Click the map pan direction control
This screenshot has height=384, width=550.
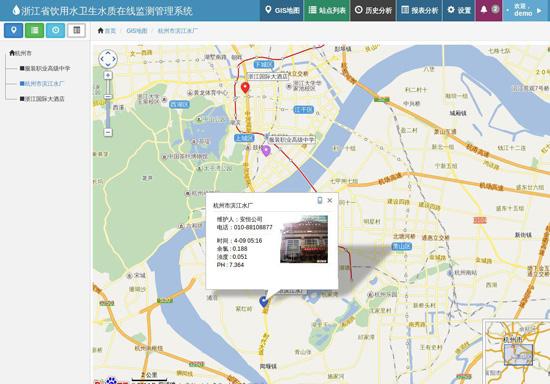[108, 59]
